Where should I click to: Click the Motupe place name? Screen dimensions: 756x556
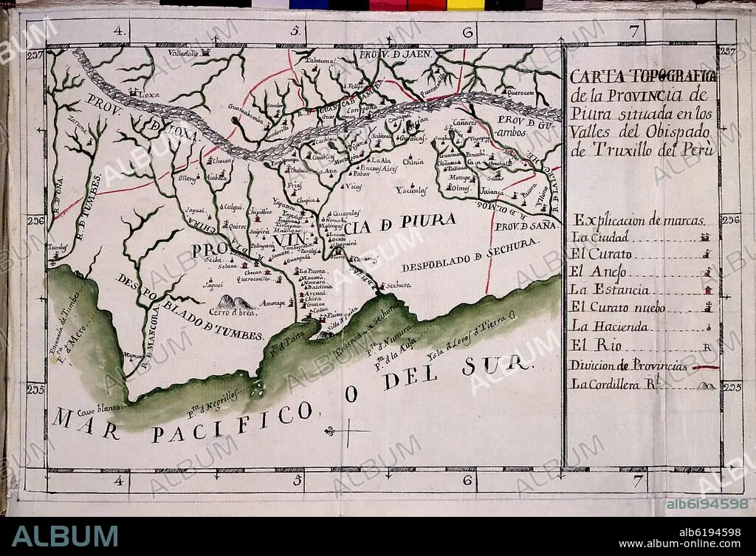coord(459,177)
